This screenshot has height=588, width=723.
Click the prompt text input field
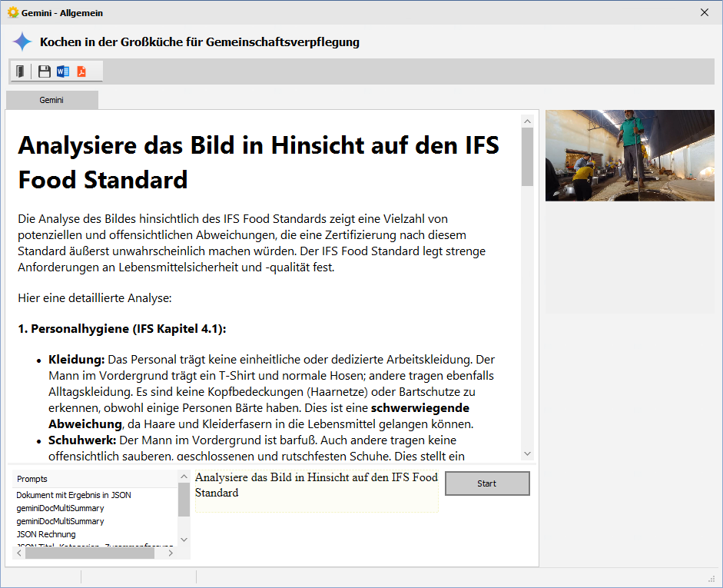[x=316, y=490]
